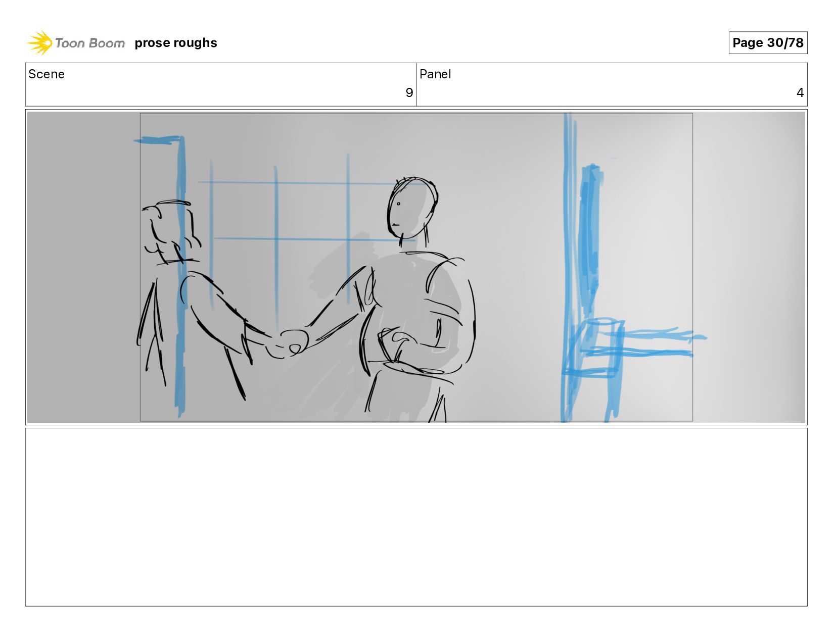Select the thick blue curtain stroke
The height and width of the screenshot is (644, 834).
589,237
